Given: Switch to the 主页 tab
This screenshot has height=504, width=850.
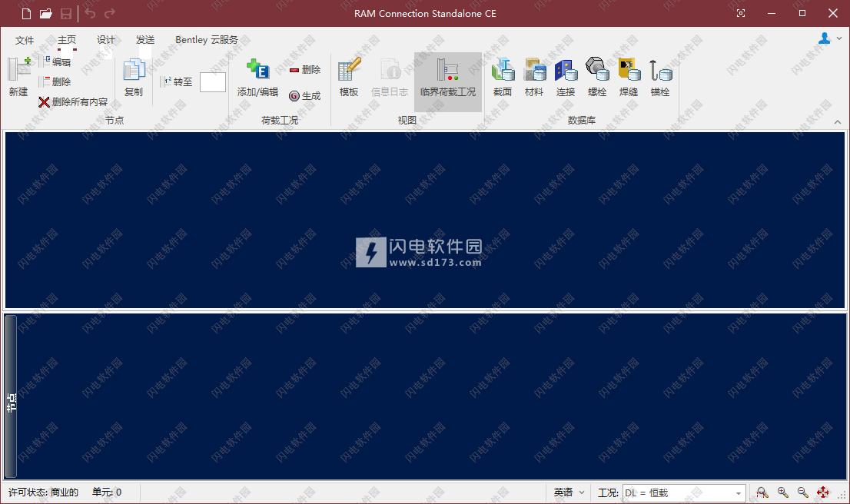Looking at the screenshot, I should pos(67,40).
